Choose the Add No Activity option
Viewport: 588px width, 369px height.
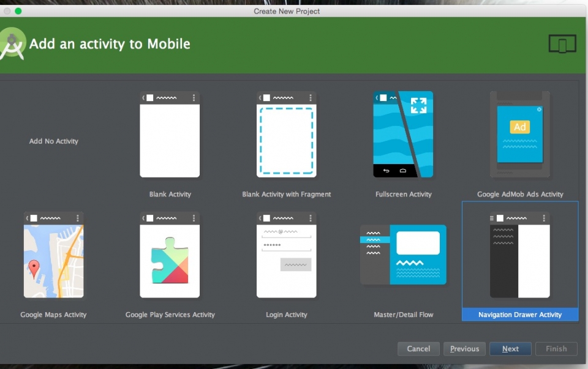point(54,141)
